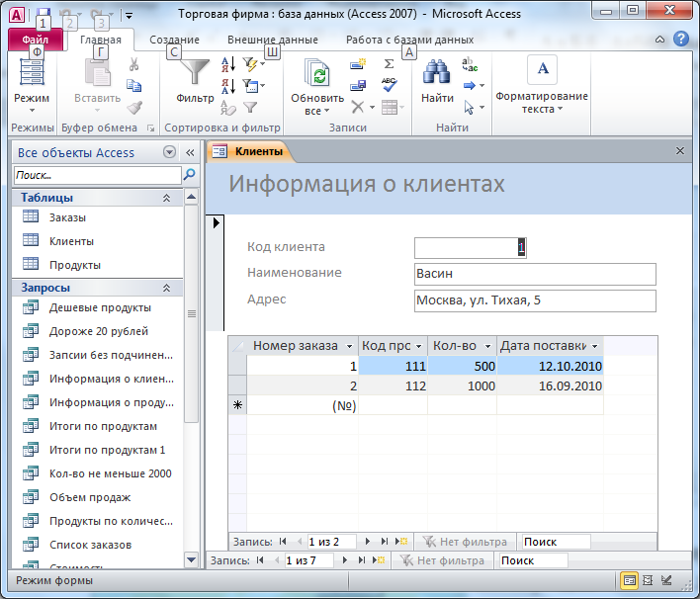Screen dimensions: 700x599
Task: Click the navigation pane search magnifier
Action: (x=189, y=175)
